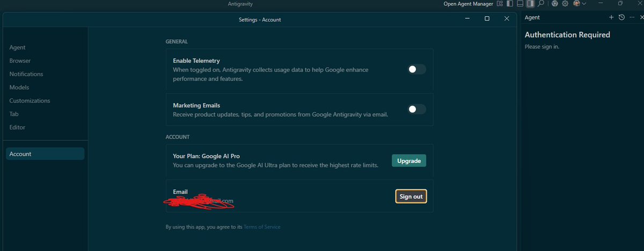Select Browser settings section
Viewport: 644px width, 251px height.
tap(20, 61)
